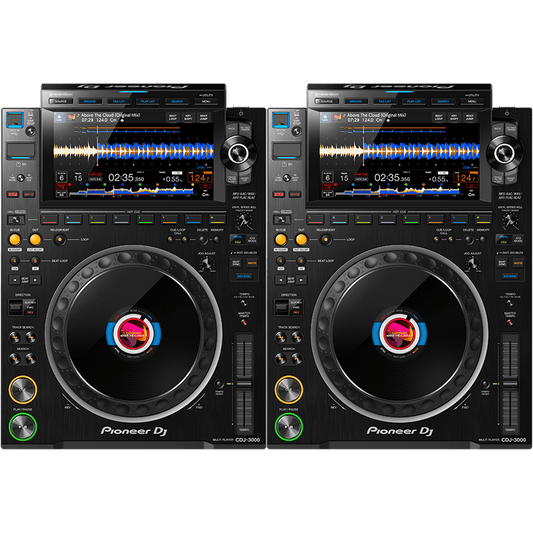
Task: Open Search view on left CDJ
Action: coord(177,101)
